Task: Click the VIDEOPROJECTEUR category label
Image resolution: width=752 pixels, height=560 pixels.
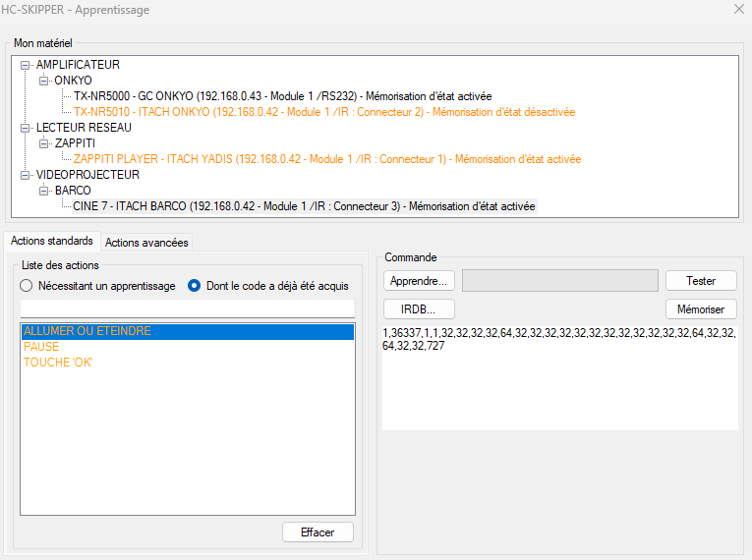Action: 87,175
